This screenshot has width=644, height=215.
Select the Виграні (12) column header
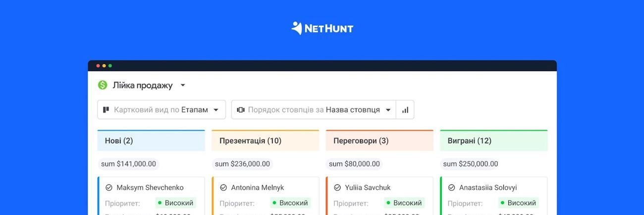pos(494,140)
